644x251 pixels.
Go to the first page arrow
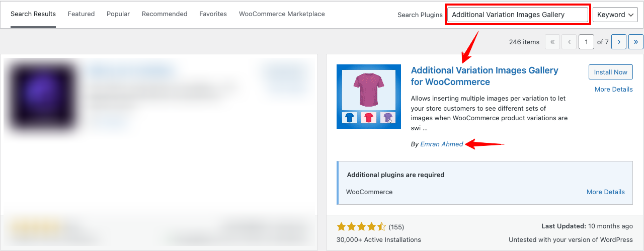552,42
